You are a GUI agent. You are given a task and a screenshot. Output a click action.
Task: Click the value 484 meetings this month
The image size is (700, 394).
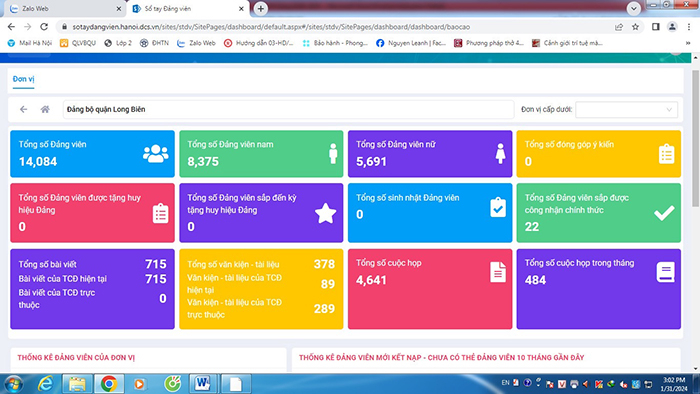535,280
